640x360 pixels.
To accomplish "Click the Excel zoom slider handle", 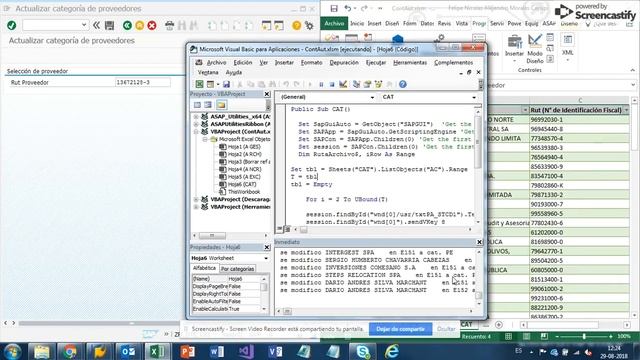I will (x=584, y=336).
